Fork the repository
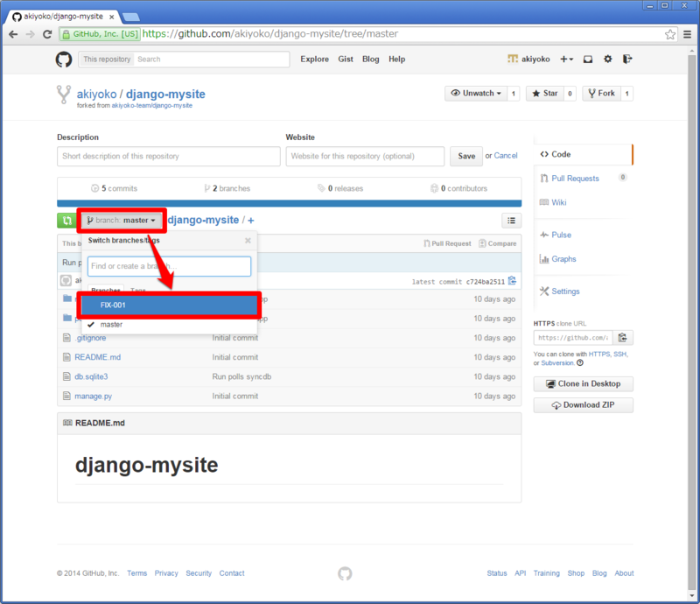This screenshot has width=700, height=604. pyautogui.click(x=601, y=94)
